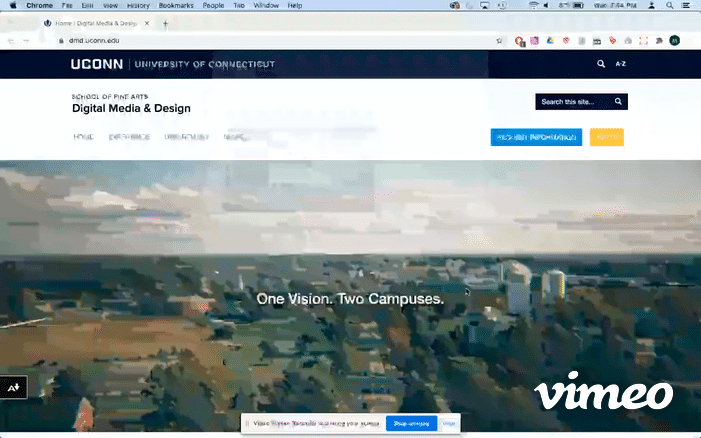Click the red circular extension icon with badge
This screenshot has width=701, height=438.
click(x=519, y=41)
